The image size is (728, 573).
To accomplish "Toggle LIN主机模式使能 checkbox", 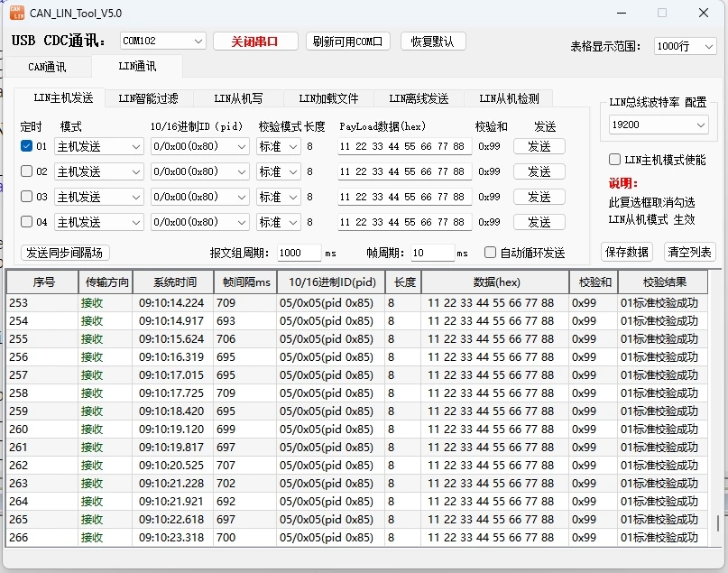I will pos(615,160).
